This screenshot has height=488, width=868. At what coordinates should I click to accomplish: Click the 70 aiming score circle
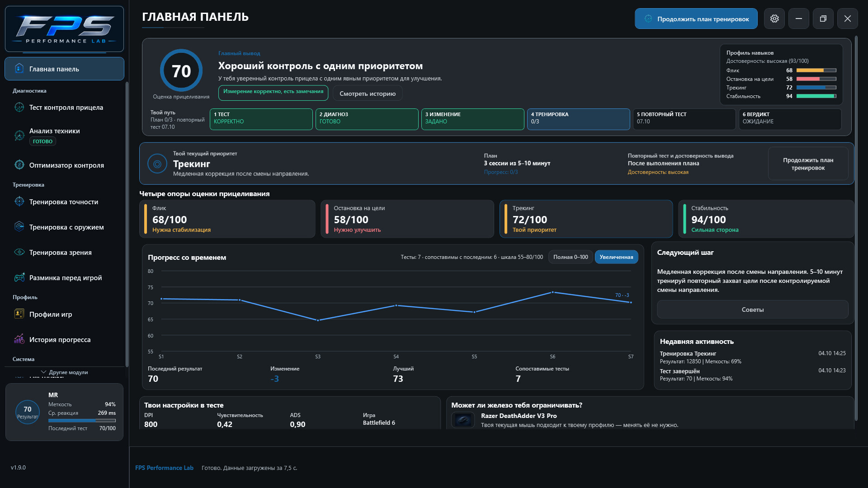pos(181,71)
